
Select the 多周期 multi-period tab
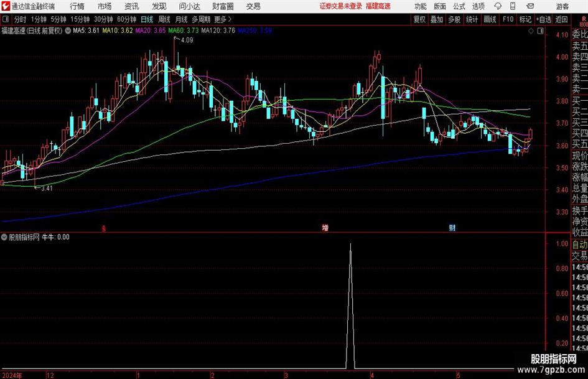pyautogui.click(x=201, y=19)
